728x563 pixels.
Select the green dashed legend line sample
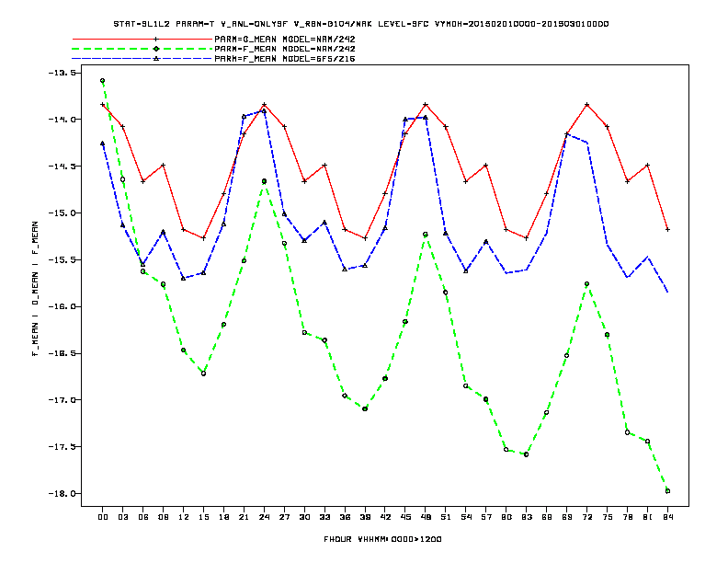(142, 49)
